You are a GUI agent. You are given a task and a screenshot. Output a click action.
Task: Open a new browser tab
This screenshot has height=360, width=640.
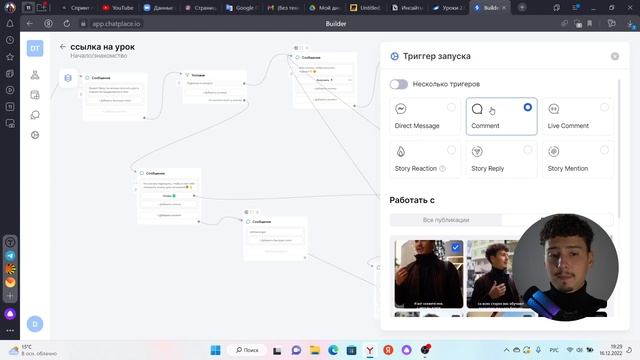522,7
